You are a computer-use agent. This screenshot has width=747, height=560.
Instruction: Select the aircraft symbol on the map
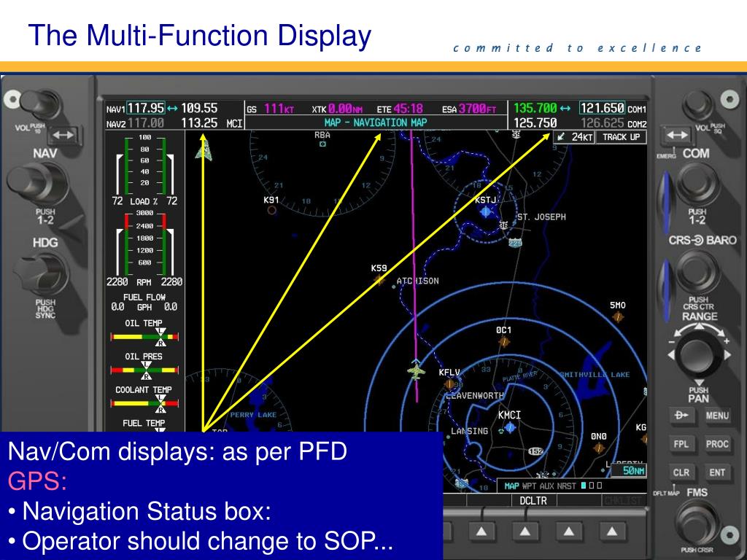click(416, 370)
